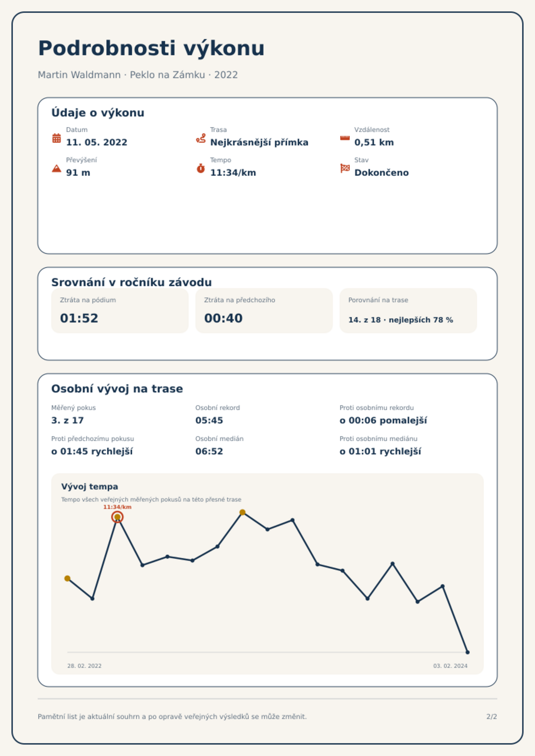Select the highlighted 11:34/km chart point
535x756 pixels.
(x=117, y=517)
